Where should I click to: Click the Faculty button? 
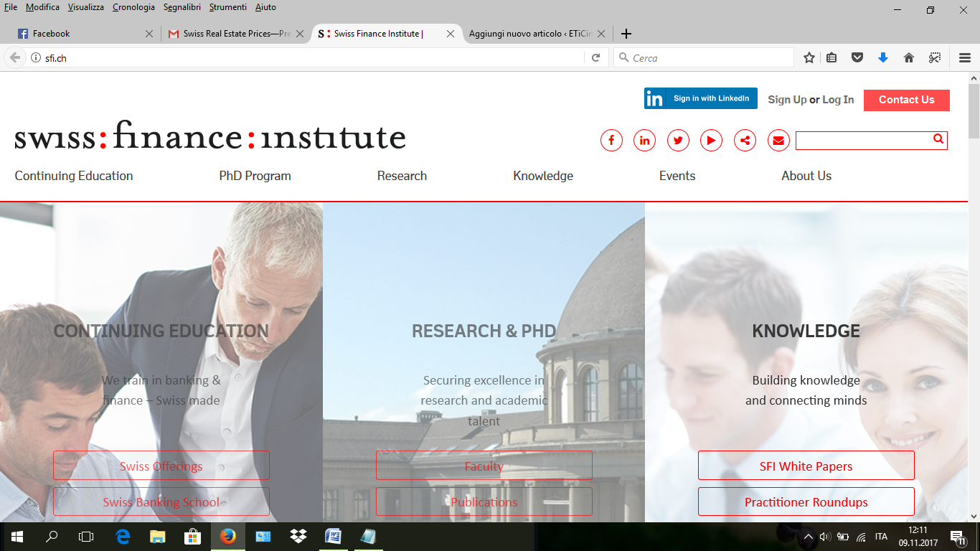point(484,466)
